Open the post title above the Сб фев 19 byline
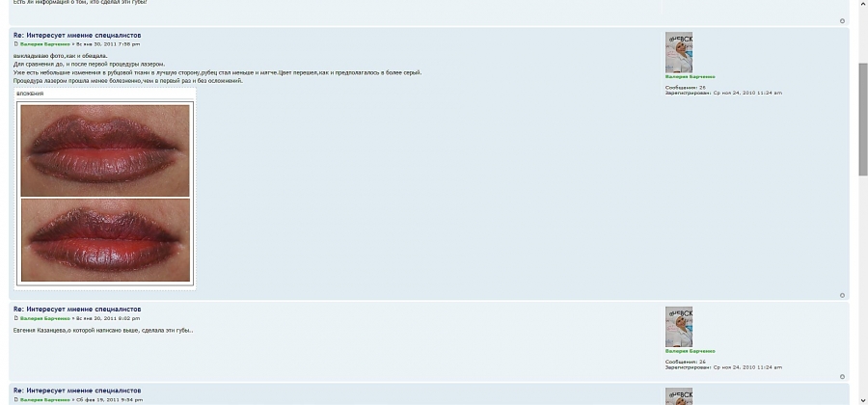The height and width of the screenshot is (405, 868). (77, 391)
